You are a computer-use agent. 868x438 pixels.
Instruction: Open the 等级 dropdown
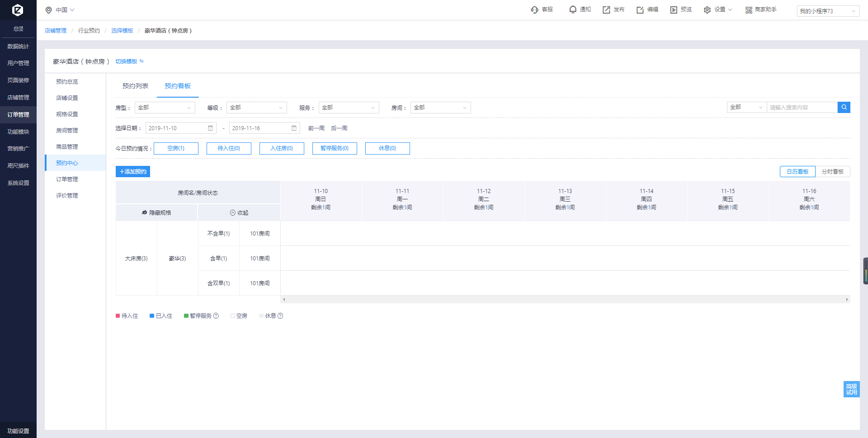(257, 108)
